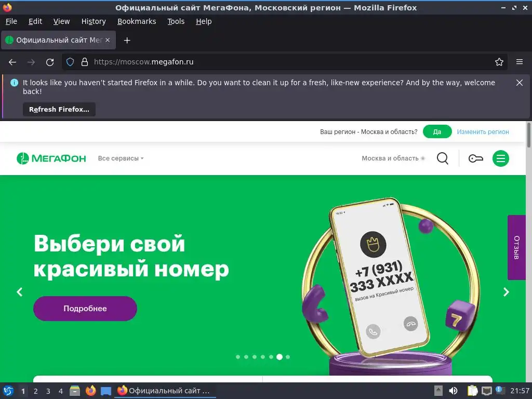Launch Firefox from the taskbar launcher
Image resolution: width=532 pixels, height=399 pixels.
click(90, 391)
